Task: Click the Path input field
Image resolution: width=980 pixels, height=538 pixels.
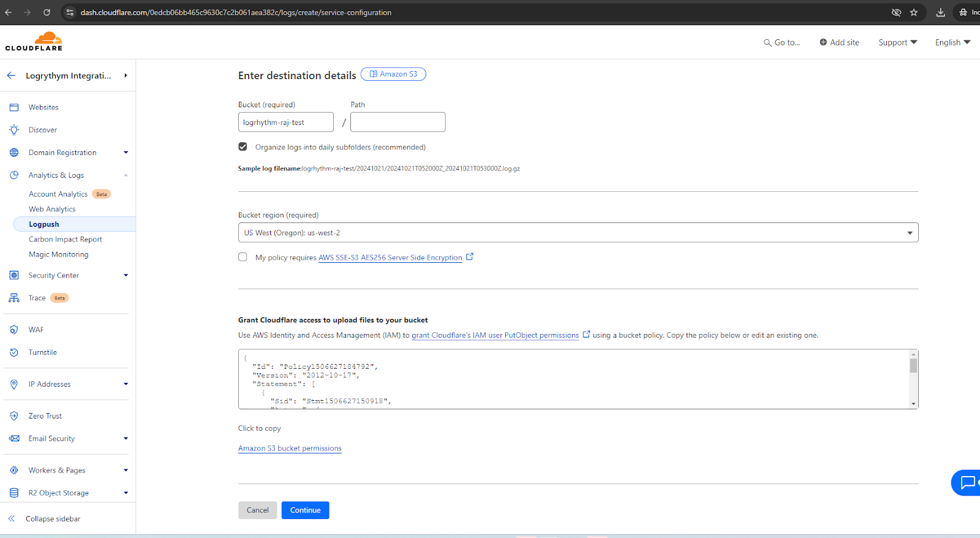Action: click(x=398, y=122)
